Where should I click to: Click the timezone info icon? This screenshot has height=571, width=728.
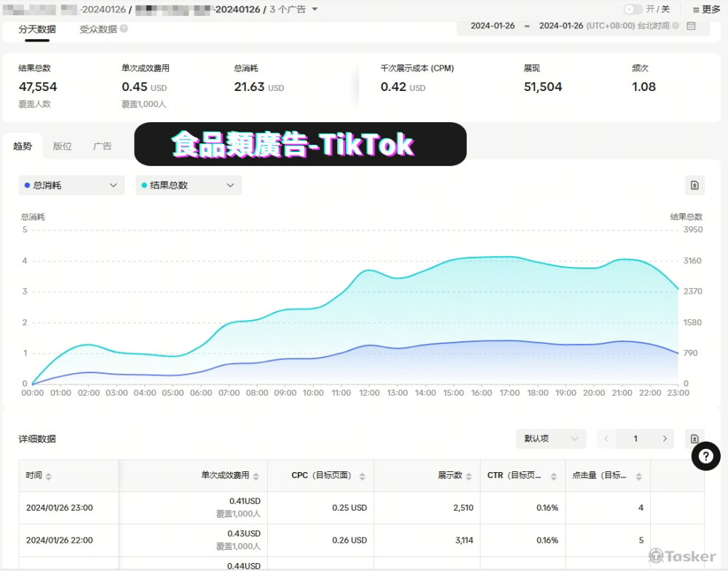tap(676, 26)
